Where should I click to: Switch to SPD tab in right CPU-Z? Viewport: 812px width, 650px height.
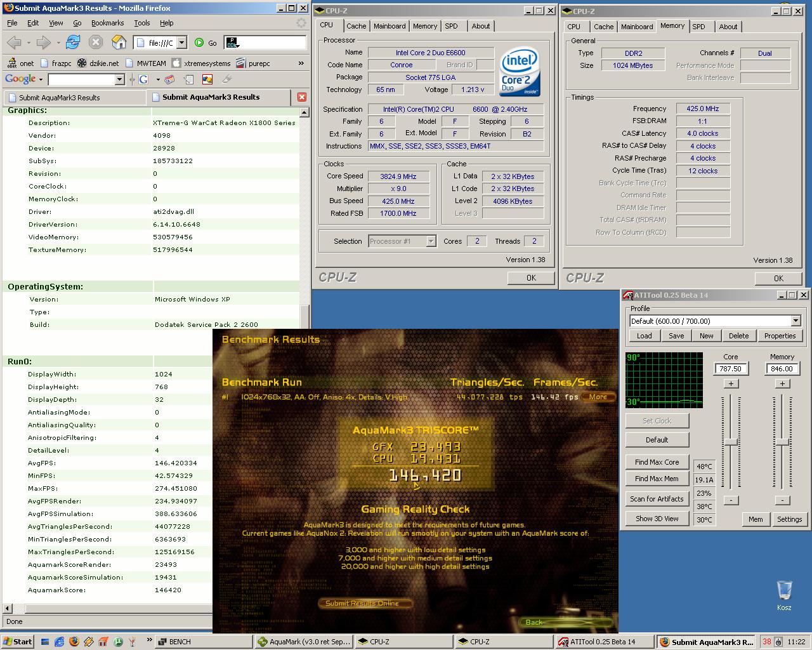click(698, 27)
